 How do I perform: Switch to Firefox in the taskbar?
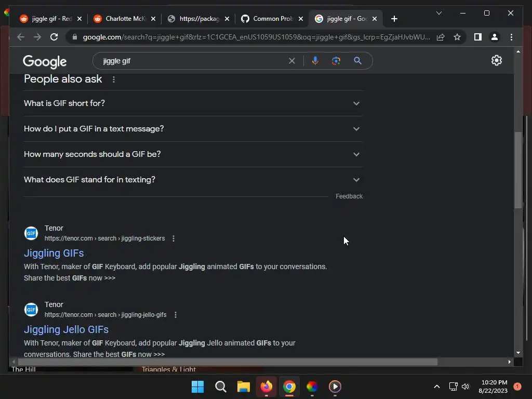point(267,387)
